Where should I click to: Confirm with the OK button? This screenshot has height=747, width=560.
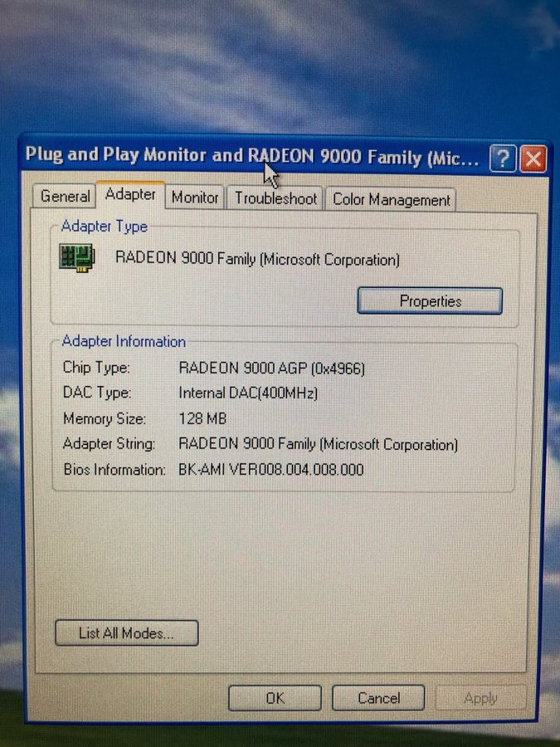click(x=275, y=698)
